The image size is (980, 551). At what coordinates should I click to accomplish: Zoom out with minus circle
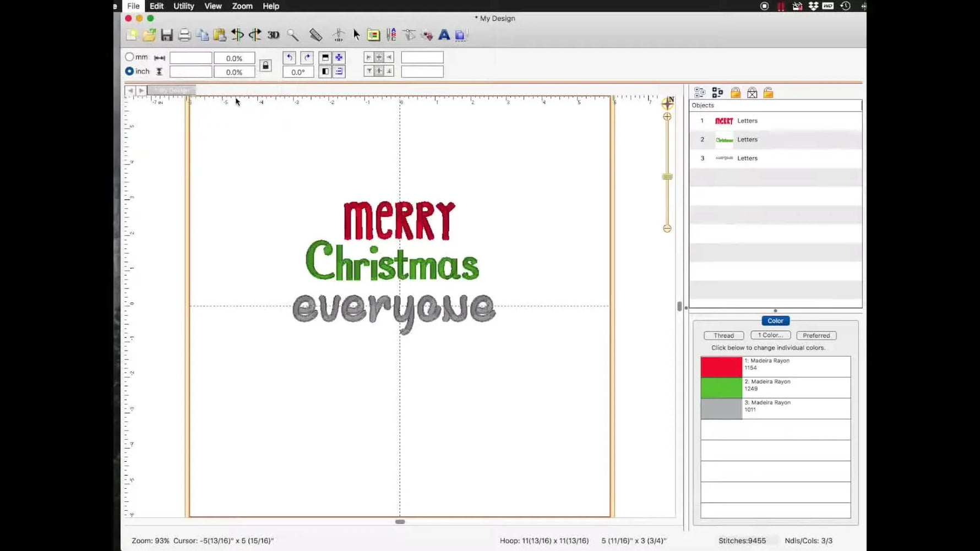click(667, 228)
